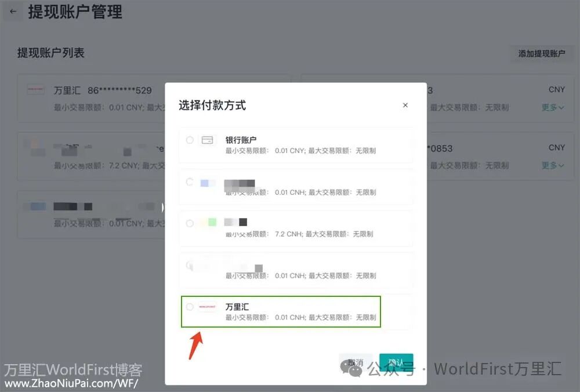580x392 pixels.
Task: Open the www.ZhaoNiuPai.com/WF/ link
Action: 71,383
